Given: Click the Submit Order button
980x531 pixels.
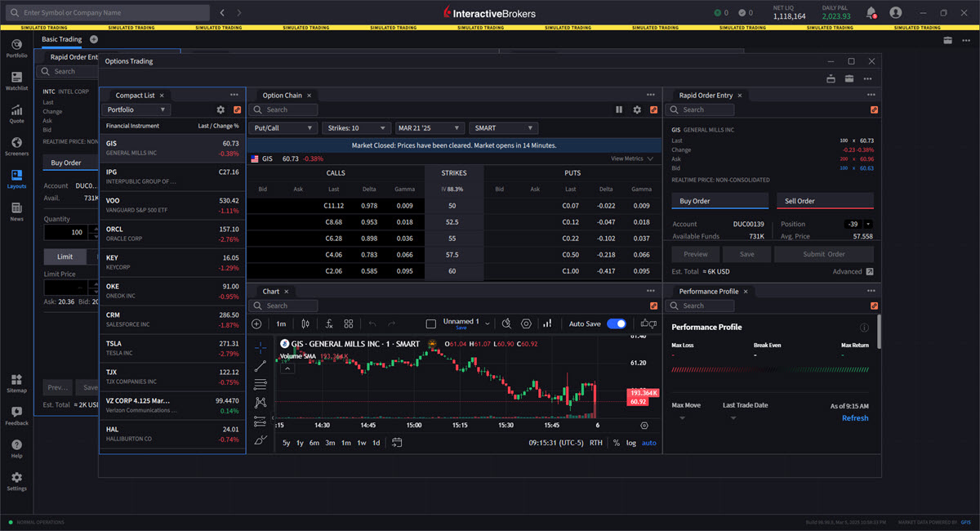Looking at the screenshot, I should [x=824, y=254].
